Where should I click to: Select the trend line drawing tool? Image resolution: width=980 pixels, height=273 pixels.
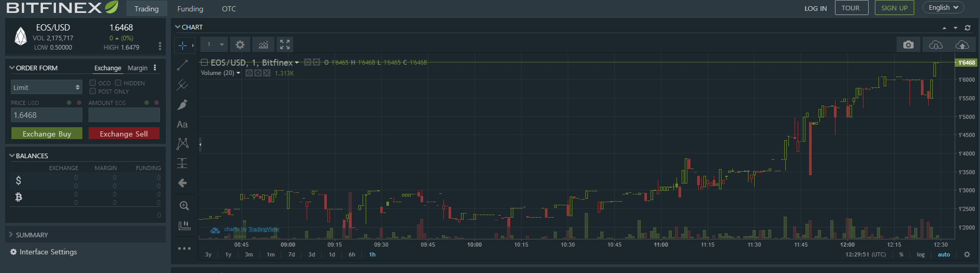click(182, 65)
